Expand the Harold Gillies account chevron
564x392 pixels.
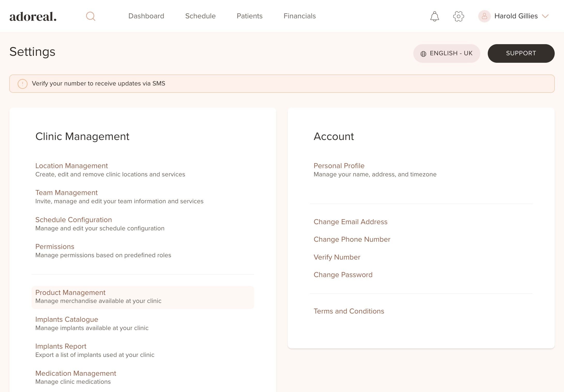[x=545, y=16]
